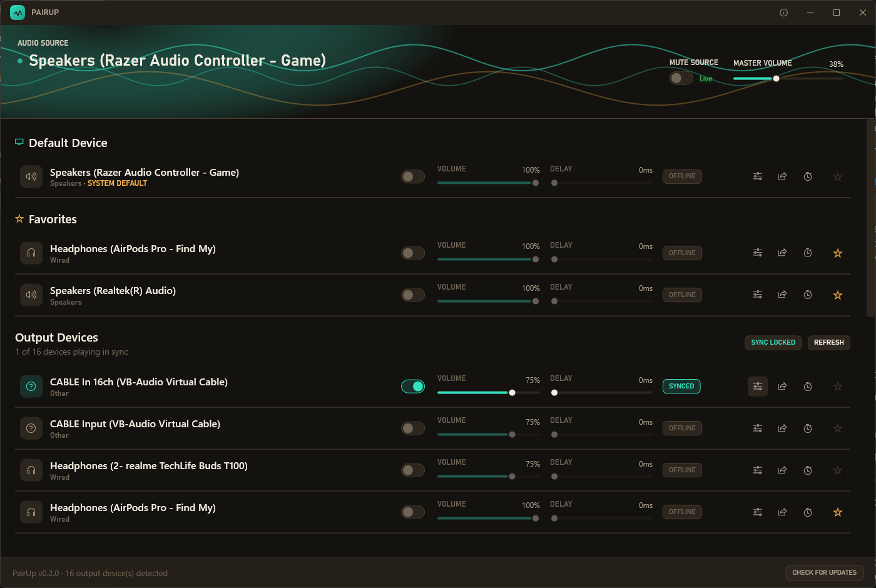Click OFFLINE badge on Realtek(R) Audio row
The image size is (876, 588).
point(682,295)
